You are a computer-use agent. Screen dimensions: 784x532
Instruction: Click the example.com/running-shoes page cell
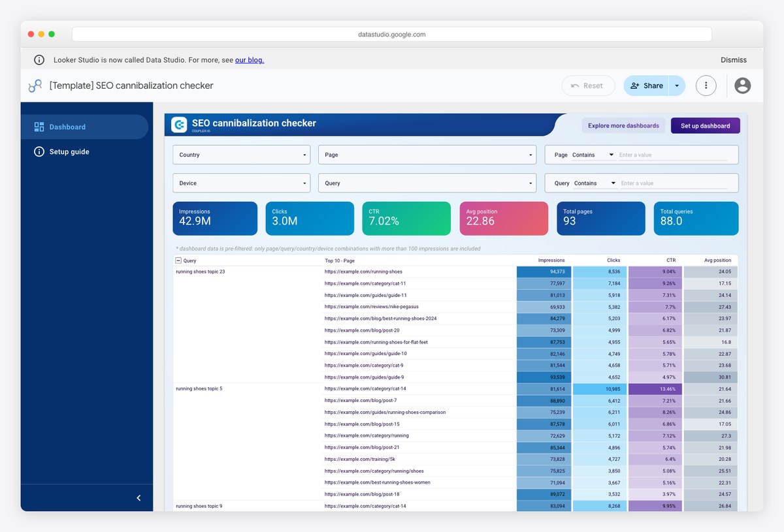tap(363, 272)
